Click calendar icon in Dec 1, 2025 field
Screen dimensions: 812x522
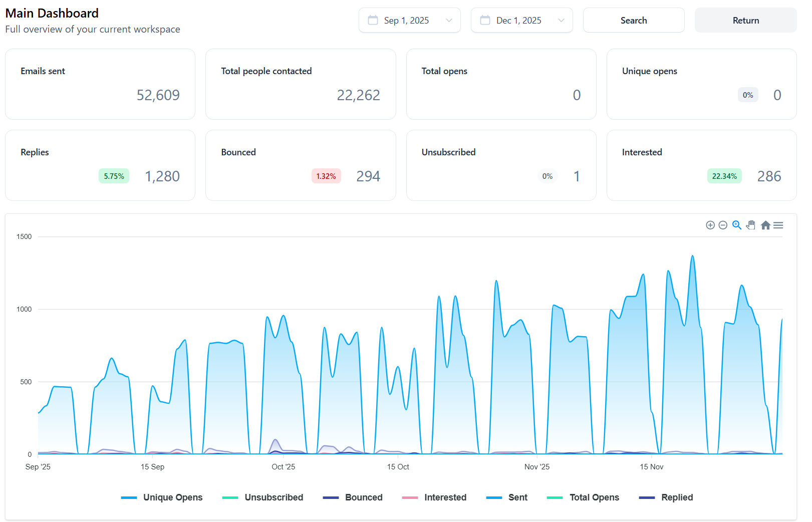click(485, 20)
